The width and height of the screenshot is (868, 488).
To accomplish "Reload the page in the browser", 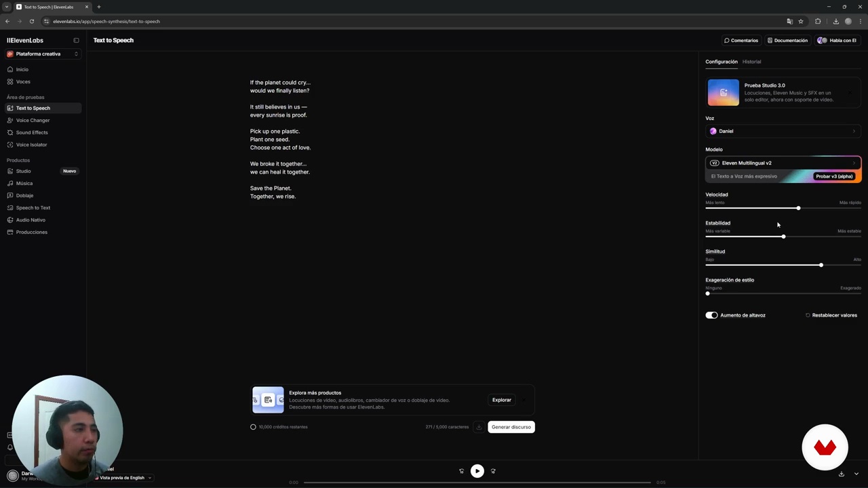I will pos(31,21).
